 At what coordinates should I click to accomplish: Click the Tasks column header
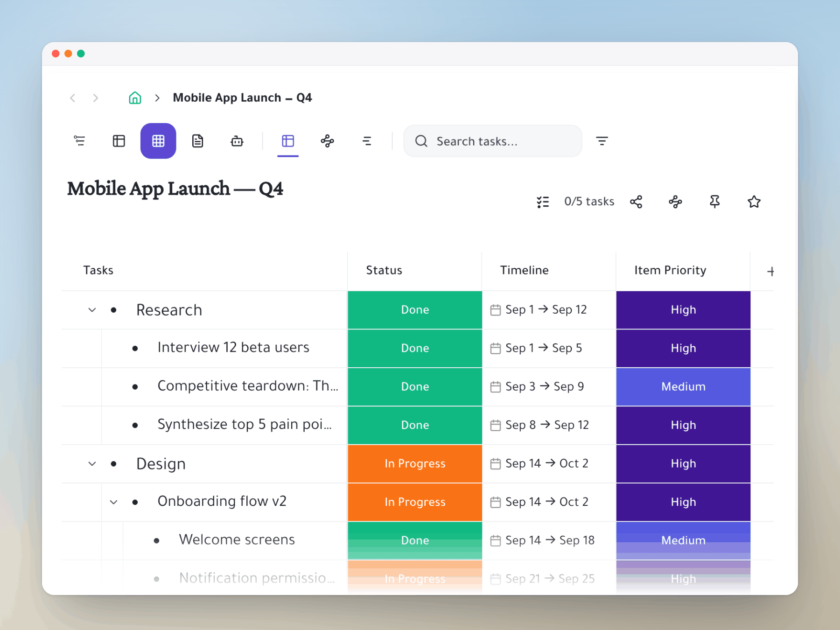[98, 270]
